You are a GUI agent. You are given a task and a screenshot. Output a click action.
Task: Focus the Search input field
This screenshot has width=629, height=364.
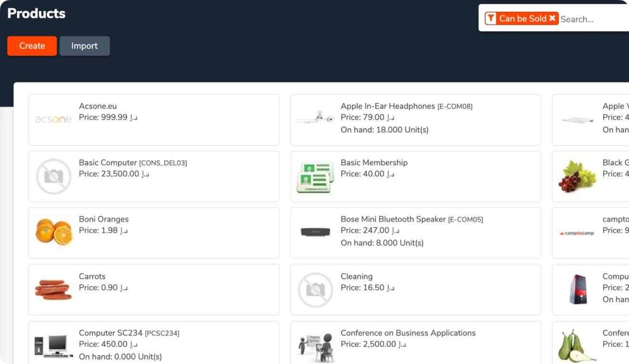[594, 19]
